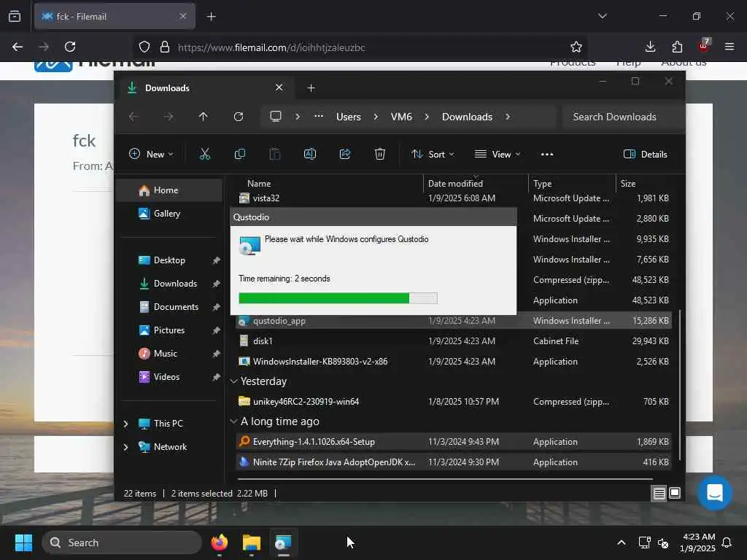Select Gallery in the navigation pane
747x560 pixels.
169,214
